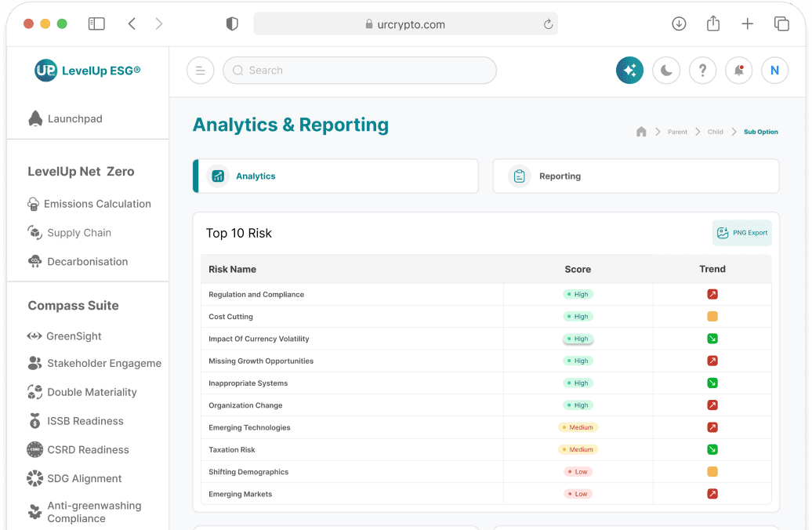Switch to the Reporting tab
The height and width of the screenshot is (530, 812).
click(635, 176)
